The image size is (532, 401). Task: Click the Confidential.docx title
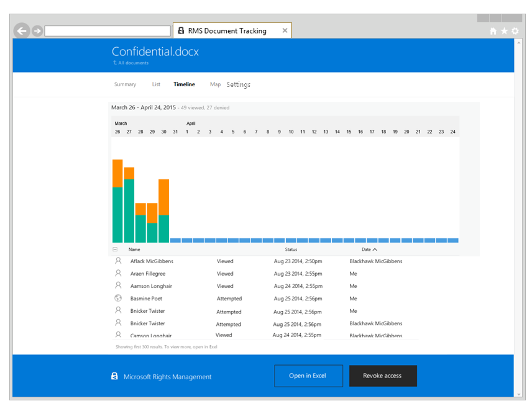[155, 52]
